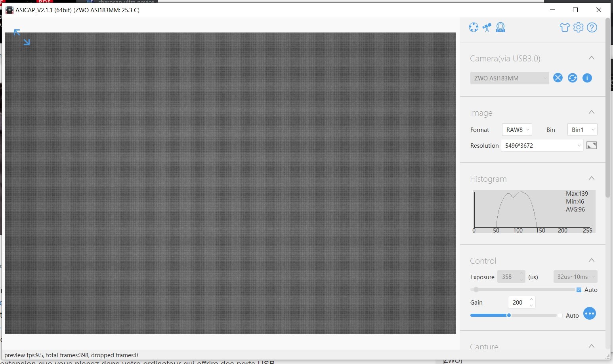Click the resolution aspect icon
This screenshot has height=364, width=613.
[592, 145]
